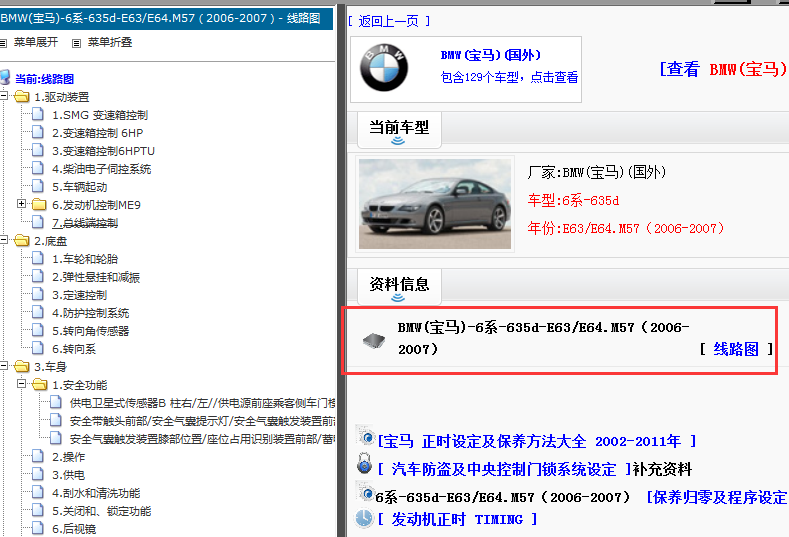Expand the 6.发动机控制ME9 node
The width and height of the screenshot is (789, 537).
21,204
